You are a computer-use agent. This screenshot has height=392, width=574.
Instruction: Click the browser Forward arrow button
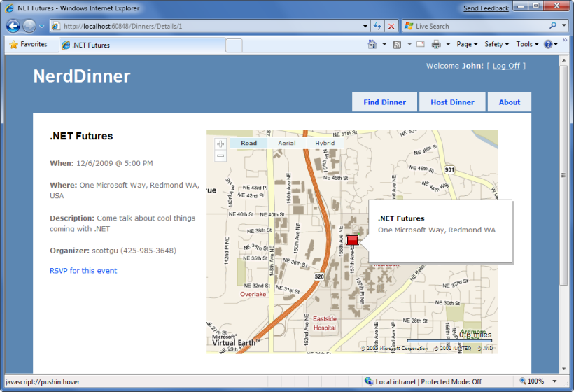tap(29, 26)
